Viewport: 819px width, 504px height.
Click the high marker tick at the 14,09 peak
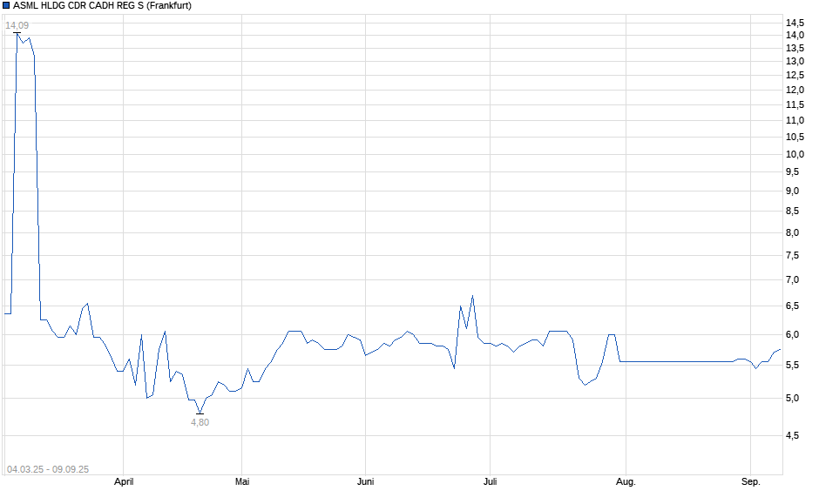coord(17,33)
